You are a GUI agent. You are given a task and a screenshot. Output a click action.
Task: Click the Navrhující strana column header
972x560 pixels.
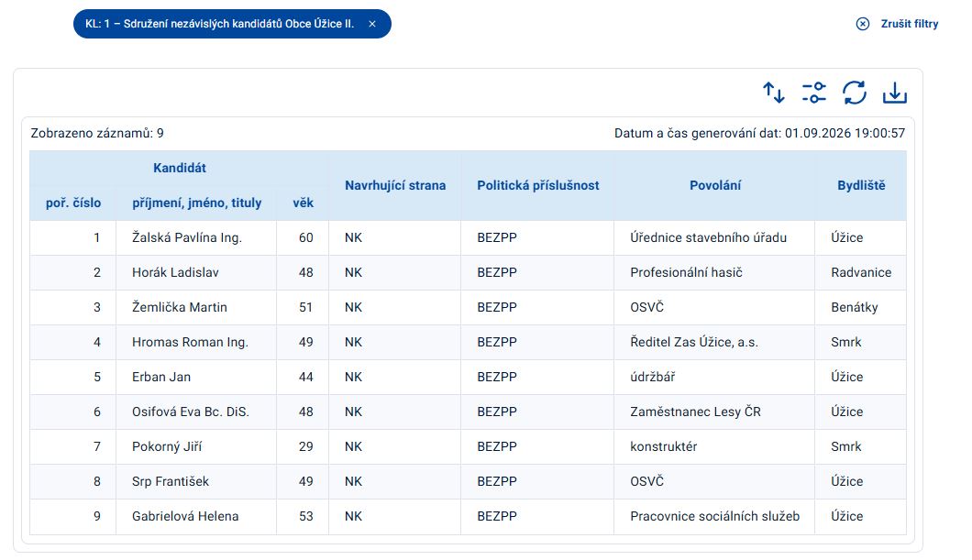click(395, 185)
